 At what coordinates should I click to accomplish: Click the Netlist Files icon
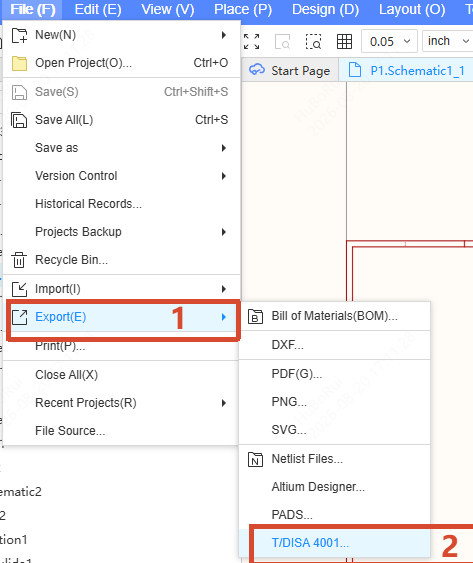pyautogui.click(x=255, y=459)
